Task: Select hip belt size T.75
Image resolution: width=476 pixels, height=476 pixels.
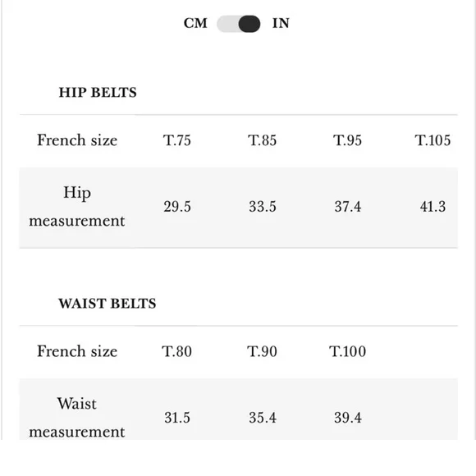Action: point(177,140)
